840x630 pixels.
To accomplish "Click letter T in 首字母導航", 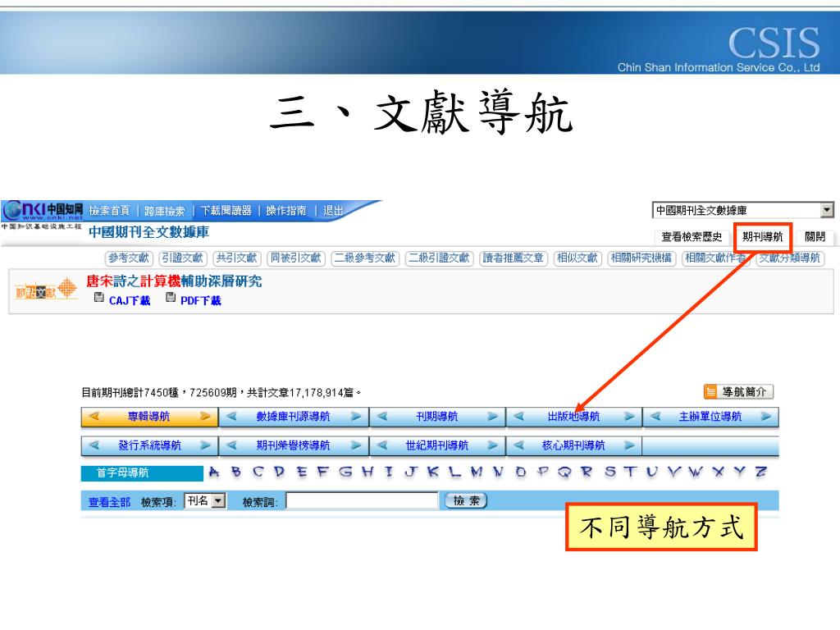I will pos(630,472).
